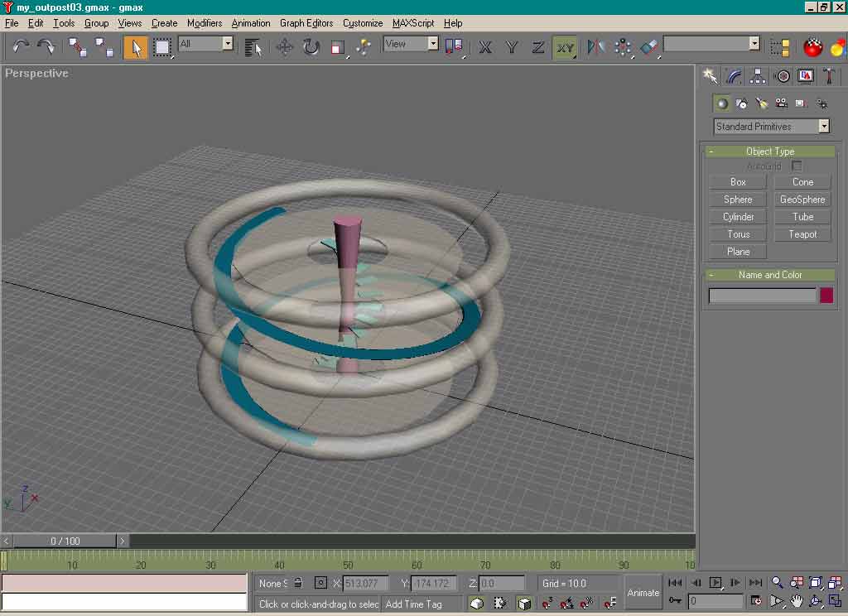Switch to the Hierarchy panel tab
Viewport: 848px width, 616px height.
coord(758,76)
